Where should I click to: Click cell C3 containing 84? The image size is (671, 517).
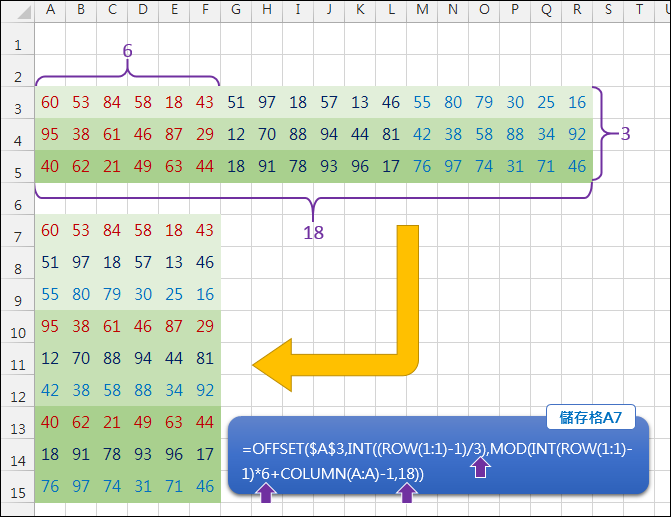pyautogui.click(x=112, y=103)
